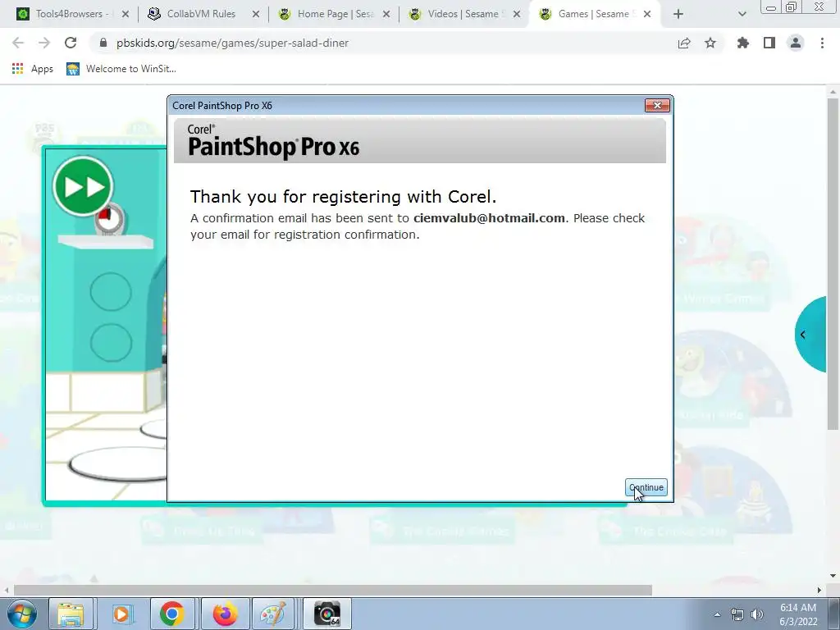Viewport: 840px width, 630px height.
Task: Open the volume tray icon
Action: coord(756,614)
